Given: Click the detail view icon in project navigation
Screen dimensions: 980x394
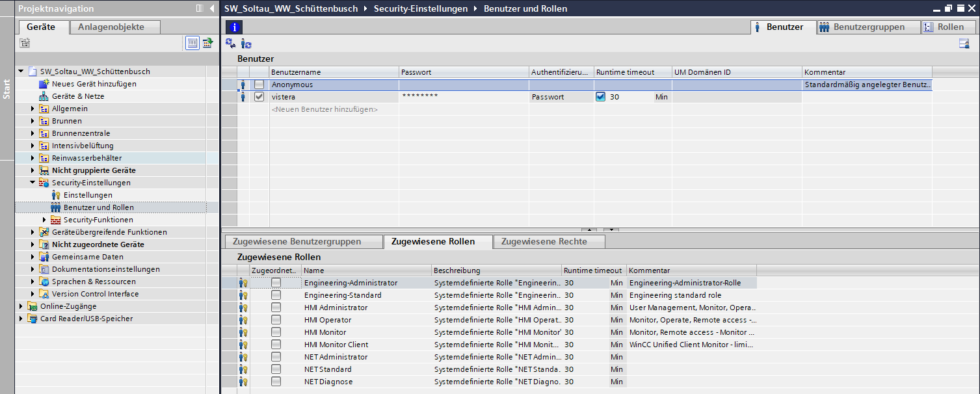Looking at the screenshot, I should (192, 43).
